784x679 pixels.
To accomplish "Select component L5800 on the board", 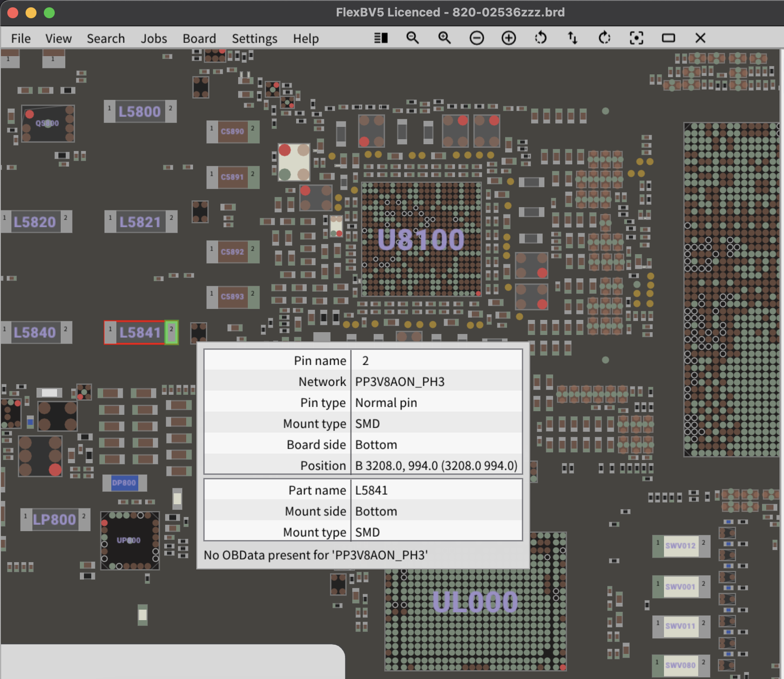I will point(140,112).
